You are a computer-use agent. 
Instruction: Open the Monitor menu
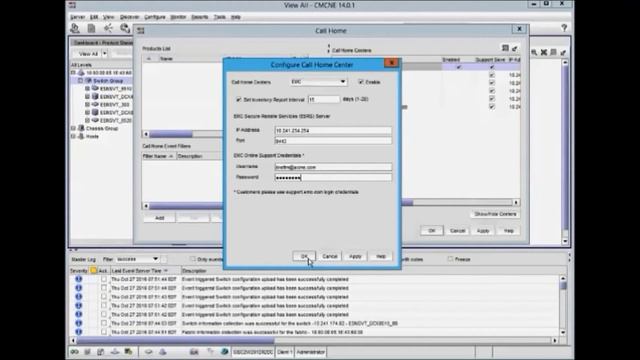point(178,17)
